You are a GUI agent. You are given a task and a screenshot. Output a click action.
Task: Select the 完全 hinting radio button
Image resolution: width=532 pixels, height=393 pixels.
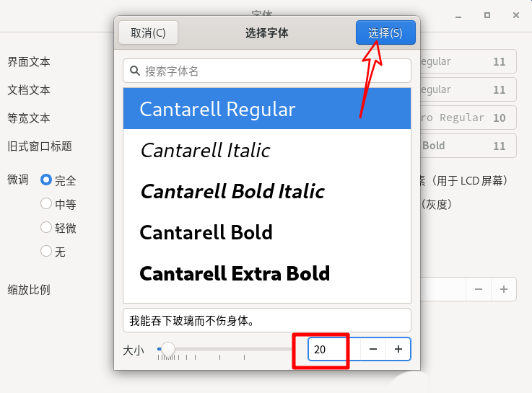pyautogui.click(x=46, y=180)
